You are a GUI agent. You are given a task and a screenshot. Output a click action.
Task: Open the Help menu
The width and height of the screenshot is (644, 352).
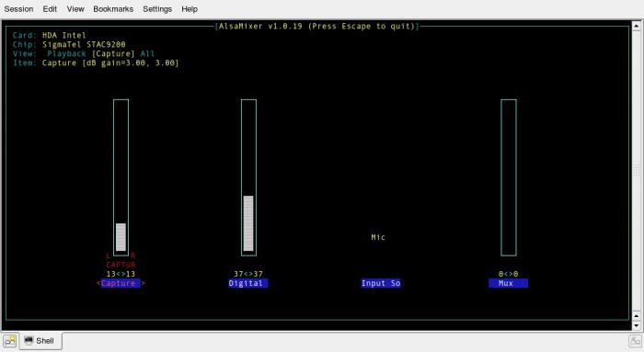click(190, 8)
